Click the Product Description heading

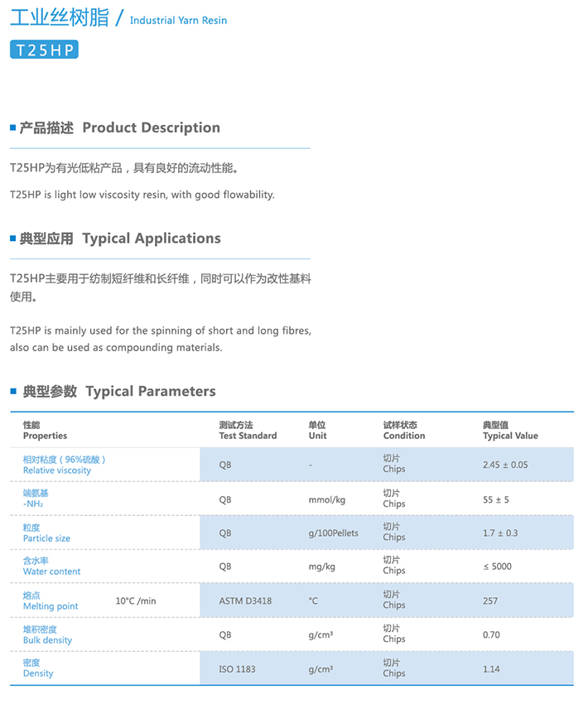[x=151, y=128]
